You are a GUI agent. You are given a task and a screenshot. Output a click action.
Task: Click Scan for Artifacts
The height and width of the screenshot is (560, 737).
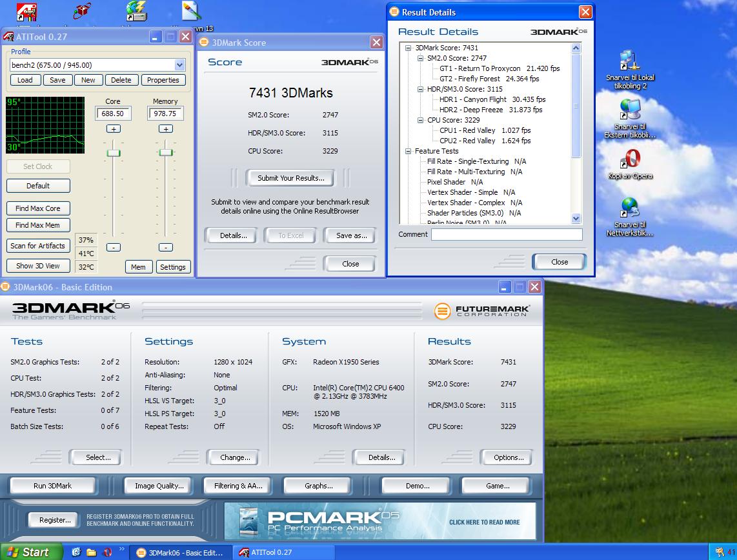pos(38,246)
